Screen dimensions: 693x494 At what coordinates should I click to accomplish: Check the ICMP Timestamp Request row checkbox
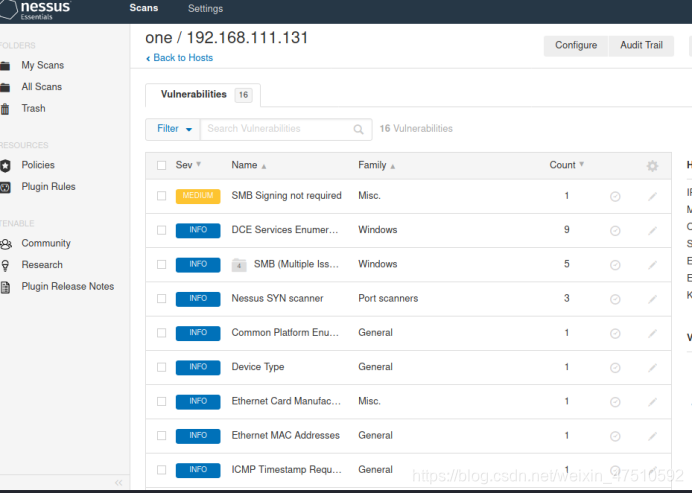click(161, 470)
